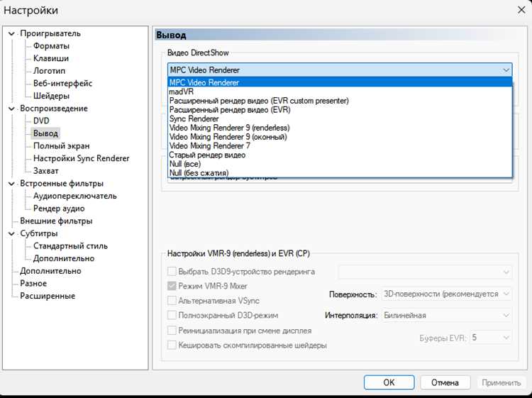Image resolution: width=532 pixels, height=398 pixels.
Task: Select Захват in the tree
Action: [x=46, y=171]
